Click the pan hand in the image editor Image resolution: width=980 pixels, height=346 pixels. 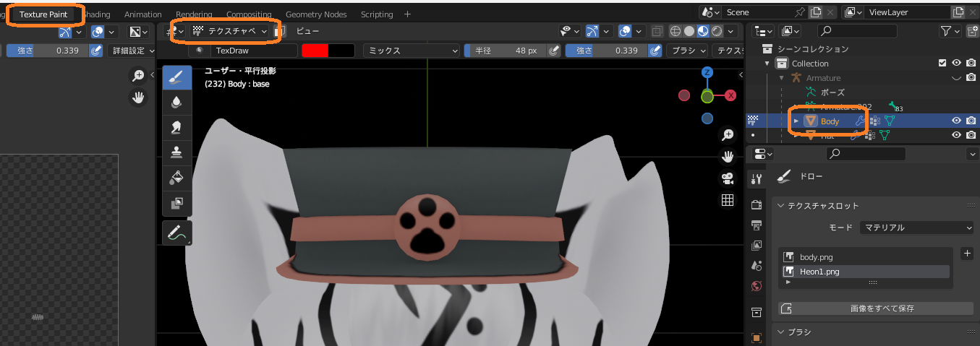click(x=138, y=97)
